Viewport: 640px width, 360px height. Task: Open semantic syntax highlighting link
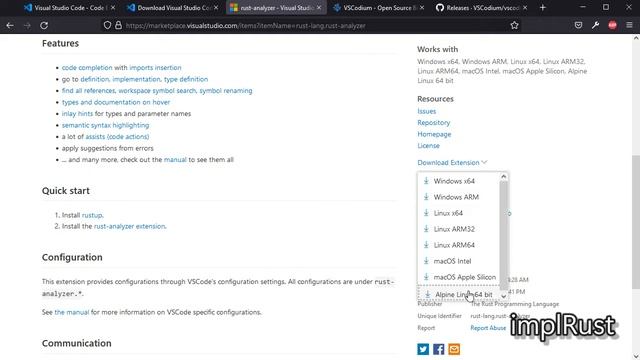tap(105, 125)
